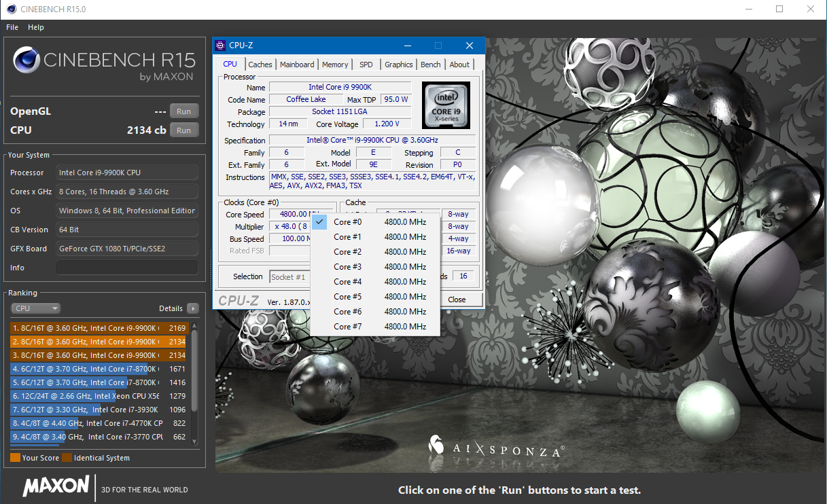The image size is (827, 504).
Task: Open the Help menu
Action: (x=35, y=27)
